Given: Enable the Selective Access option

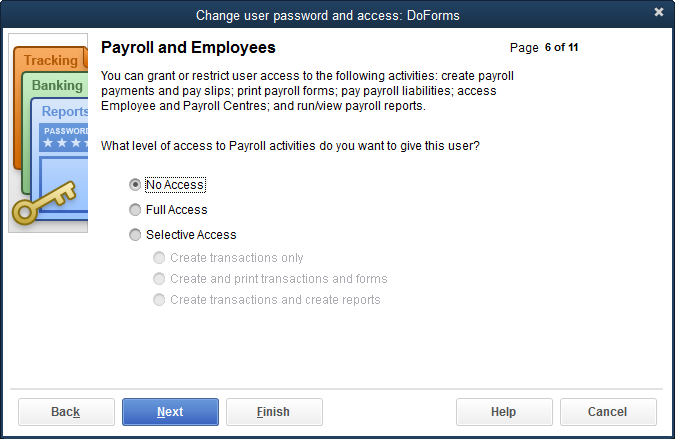Looking at the screenshot, I should pos(135,235).
